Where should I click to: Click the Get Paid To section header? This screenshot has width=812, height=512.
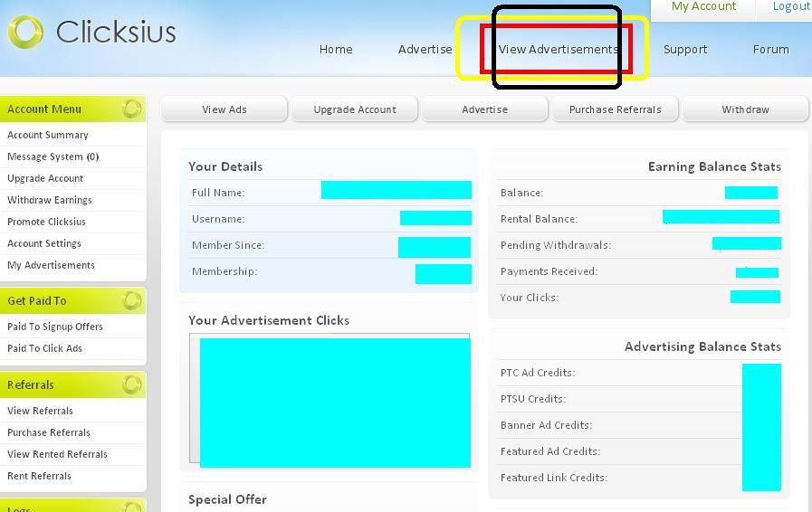coord(73,300)
